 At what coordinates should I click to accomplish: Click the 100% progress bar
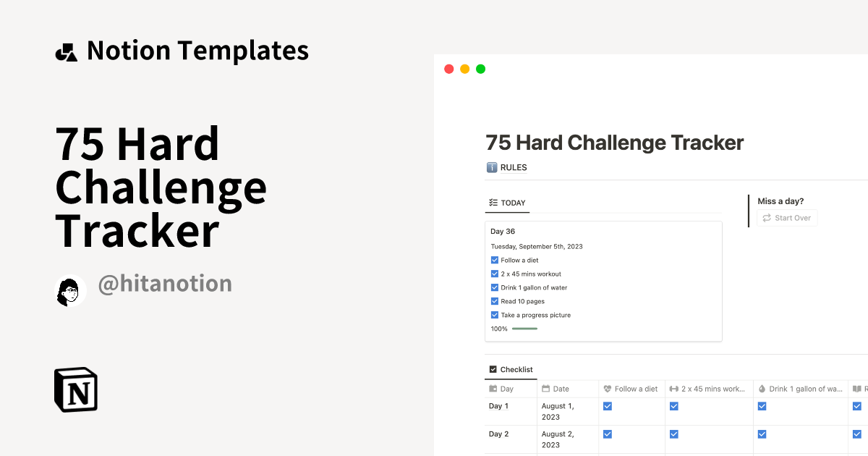click(524, 329)
